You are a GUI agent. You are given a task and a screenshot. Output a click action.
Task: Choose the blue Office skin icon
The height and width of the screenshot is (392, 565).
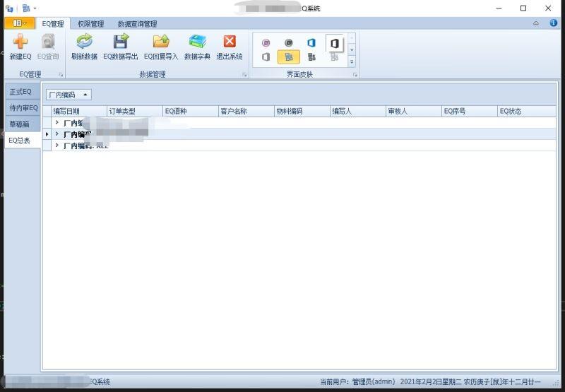tap(311, 42)
